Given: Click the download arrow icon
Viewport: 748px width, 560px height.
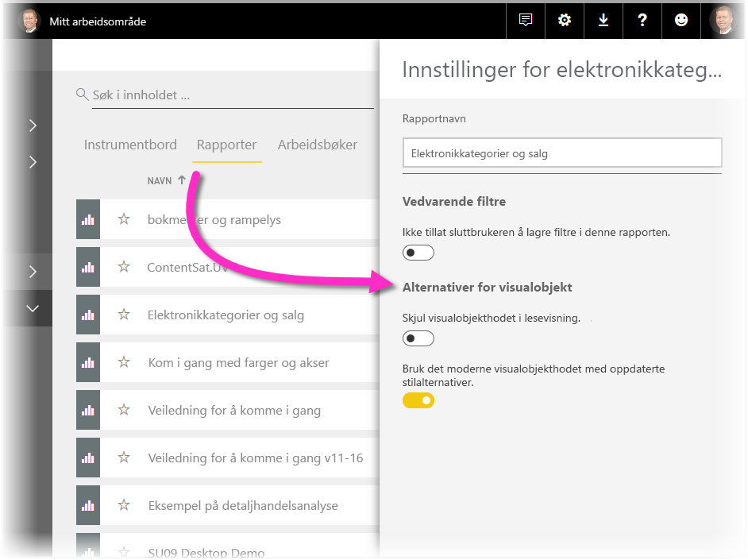Looking at the screenshot, I should coord(603,20).
